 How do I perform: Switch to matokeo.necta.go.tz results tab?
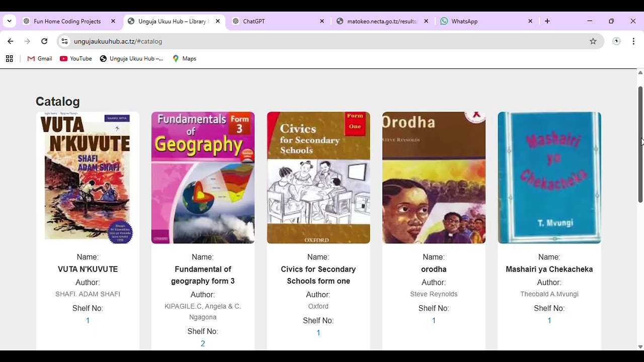(383, 21)
